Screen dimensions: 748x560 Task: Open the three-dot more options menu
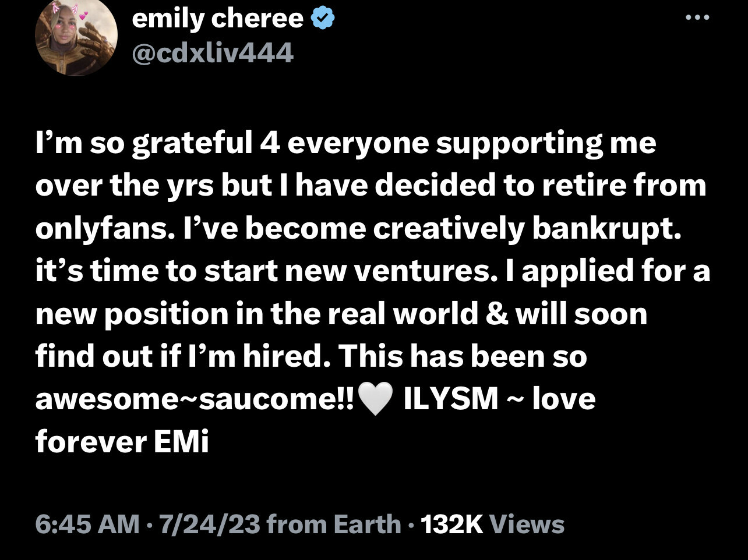pos(697,17)
